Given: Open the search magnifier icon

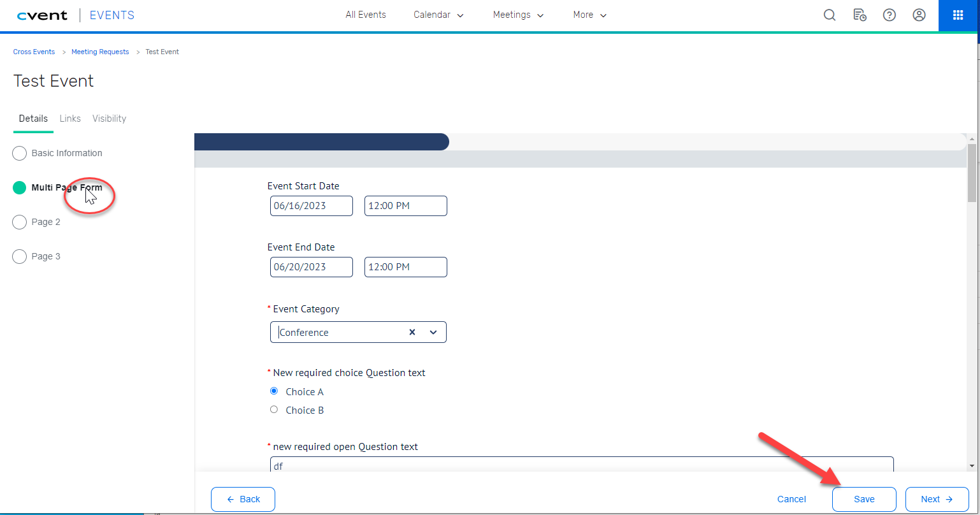Looking at the screenshot, I should (x=830, y=15).
